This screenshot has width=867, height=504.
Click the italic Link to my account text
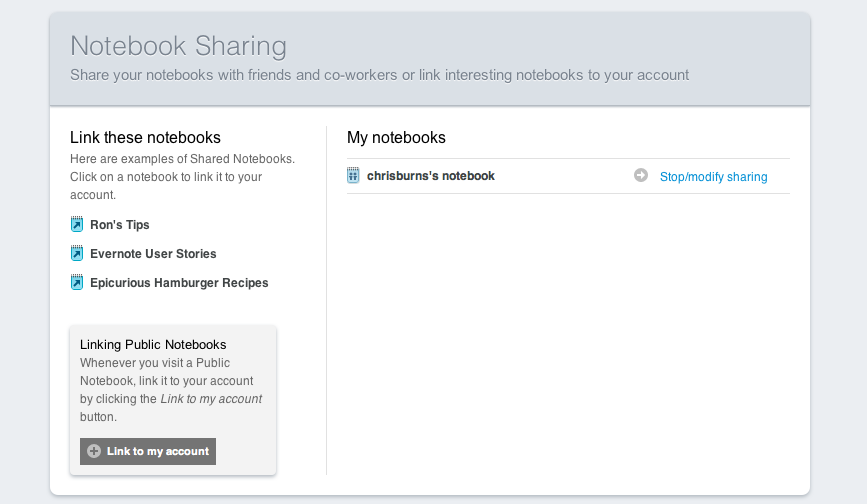point(211,399)
